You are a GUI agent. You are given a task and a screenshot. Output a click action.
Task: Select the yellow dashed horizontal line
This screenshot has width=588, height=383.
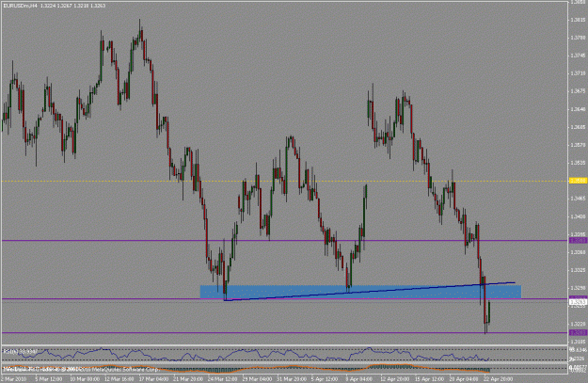pos(285,182)
